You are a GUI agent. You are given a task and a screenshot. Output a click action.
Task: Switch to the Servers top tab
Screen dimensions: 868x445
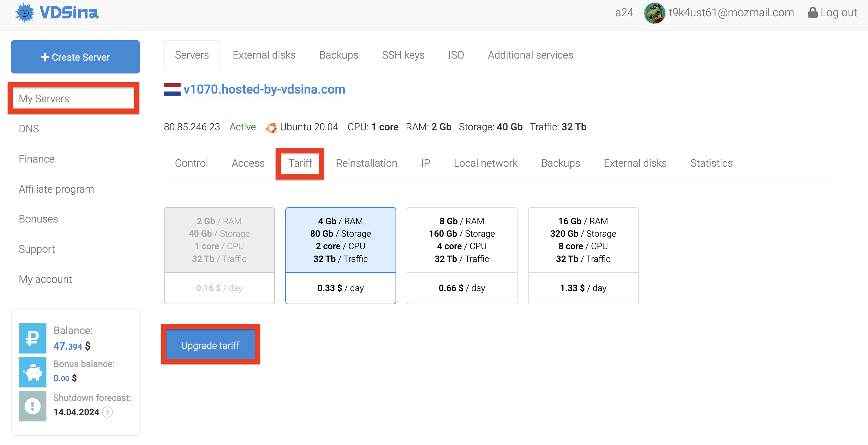192,55
